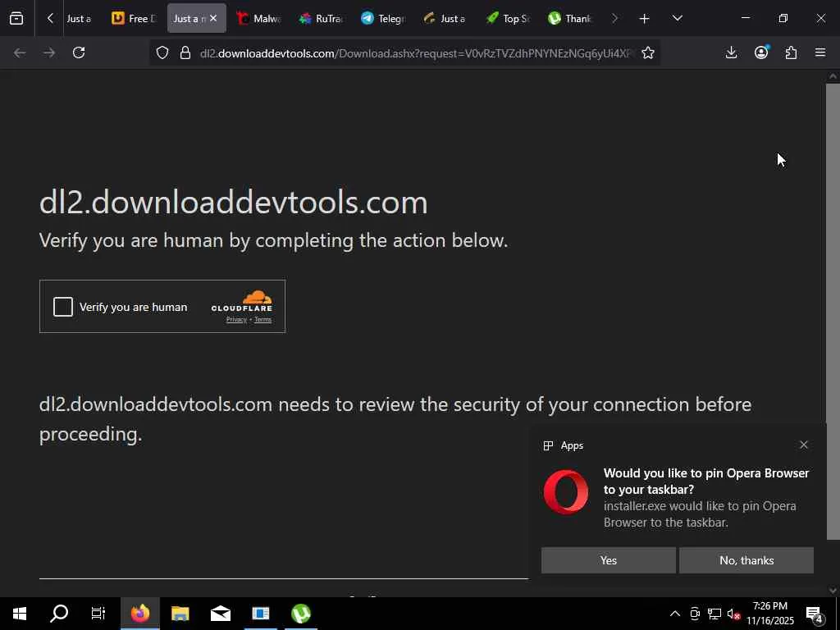840x630 pixels.
Task: Restore down the Firefox window
Action: pyautogui.click(x=783, y=18)
